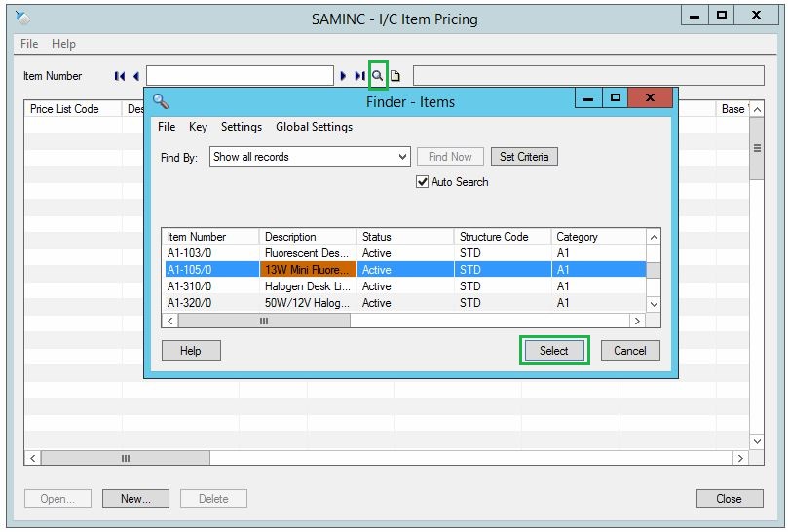The width and height of the screenshot is (788, 532).
Task: Click the new item document icon
Action: pyautogui.click(x=396, y=76)
